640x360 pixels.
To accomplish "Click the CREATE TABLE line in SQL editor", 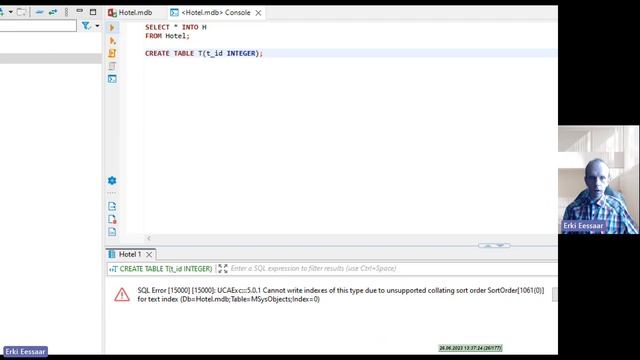I will [204, 53].
